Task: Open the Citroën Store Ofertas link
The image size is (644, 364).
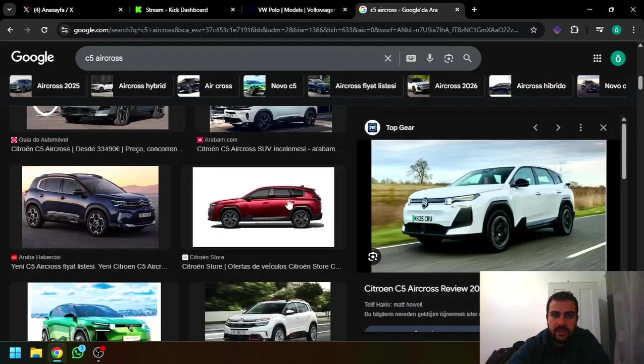Action: click(x=262, y=266)
